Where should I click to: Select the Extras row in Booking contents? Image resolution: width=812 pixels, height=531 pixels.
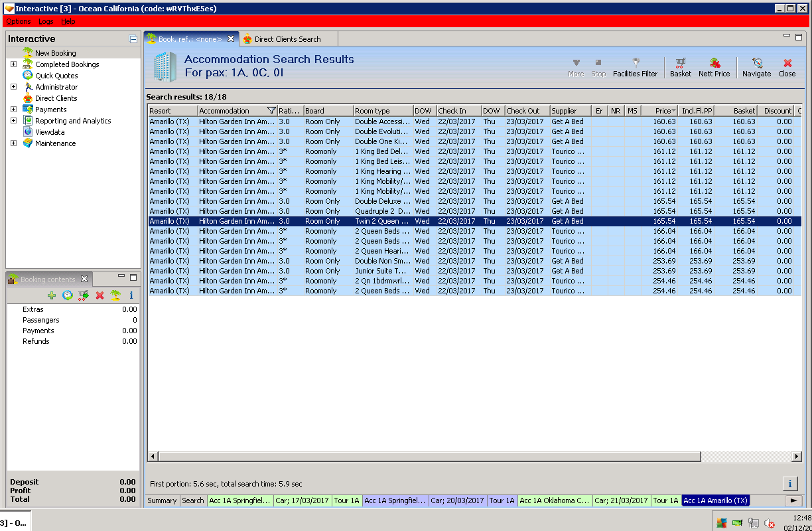[73, 309]
